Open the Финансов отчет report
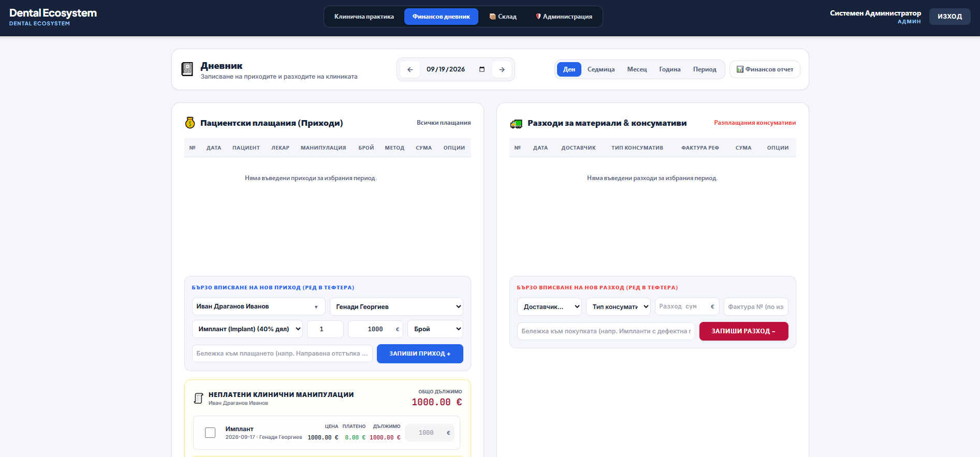Image resolution: width=980 pixels, height=457 pixels. 765,69
